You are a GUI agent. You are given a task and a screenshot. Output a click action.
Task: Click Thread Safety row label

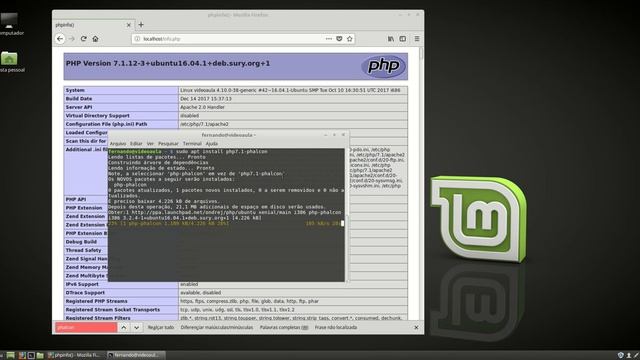pyautogui.click(x=83, y=250)
